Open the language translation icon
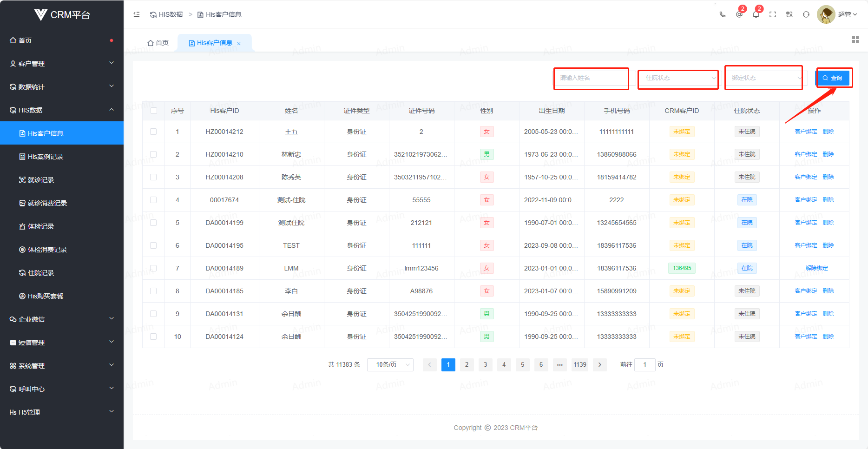The image size is (868, 449). point(789,14)
